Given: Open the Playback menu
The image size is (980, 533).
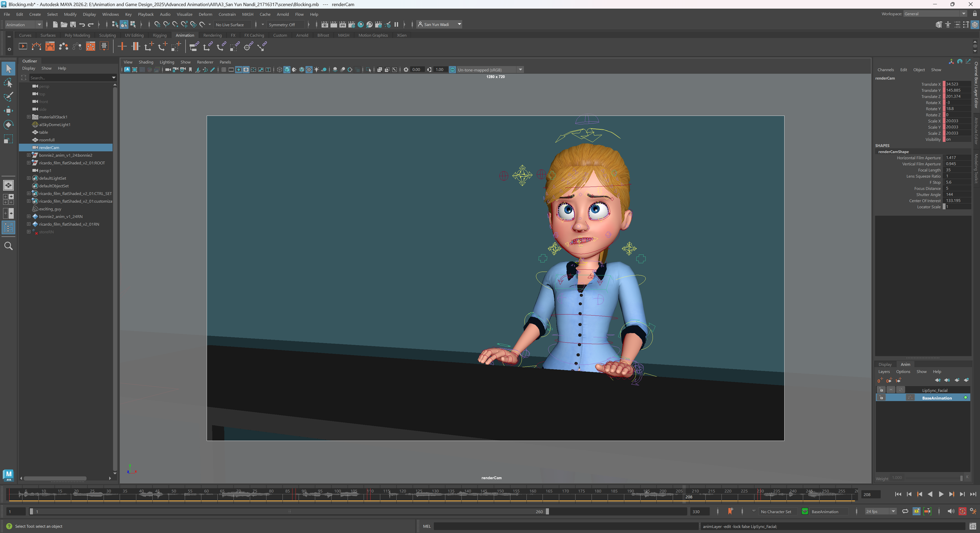Looking at the screenshot, I should [x=145, y=14].
